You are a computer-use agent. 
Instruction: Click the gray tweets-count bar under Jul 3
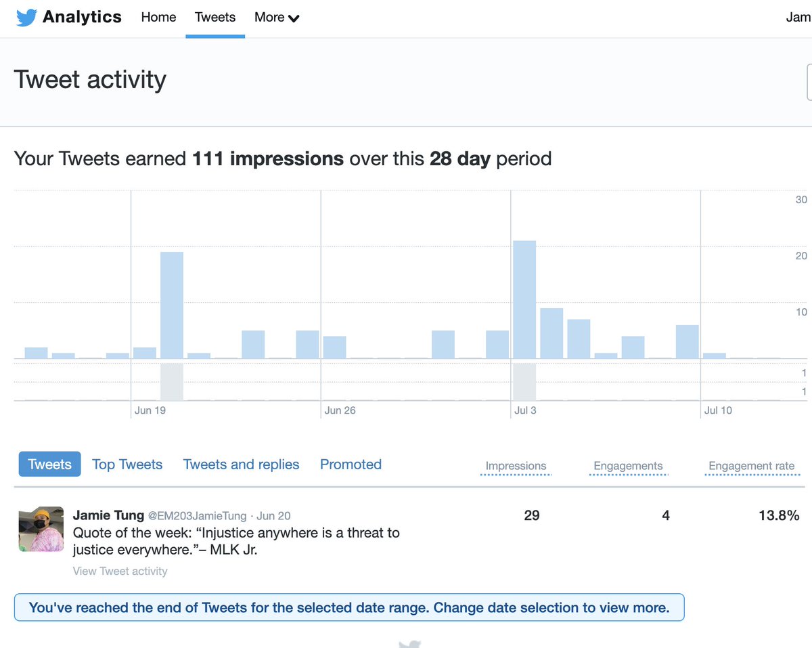pos(524,382)
